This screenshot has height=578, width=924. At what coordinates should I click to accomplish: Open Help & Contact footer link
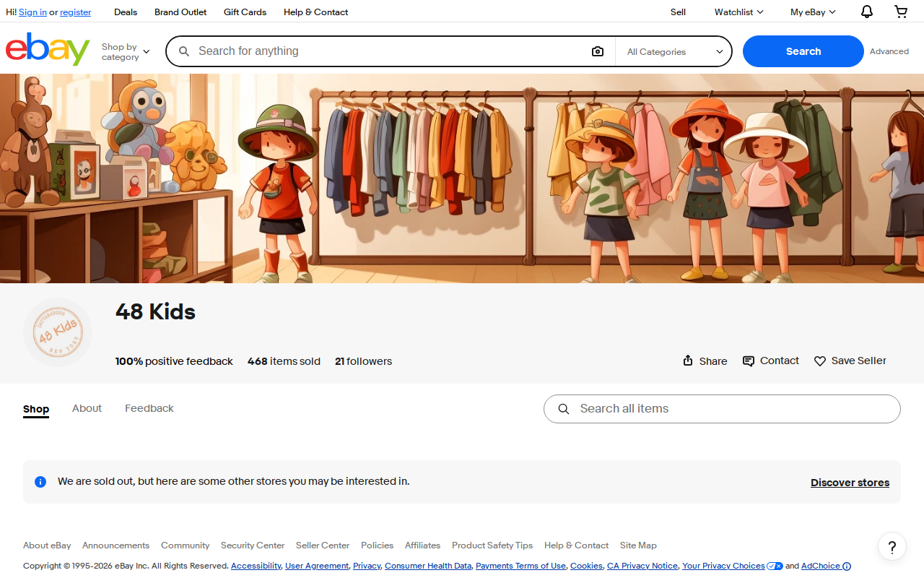[x=576, y=545]
